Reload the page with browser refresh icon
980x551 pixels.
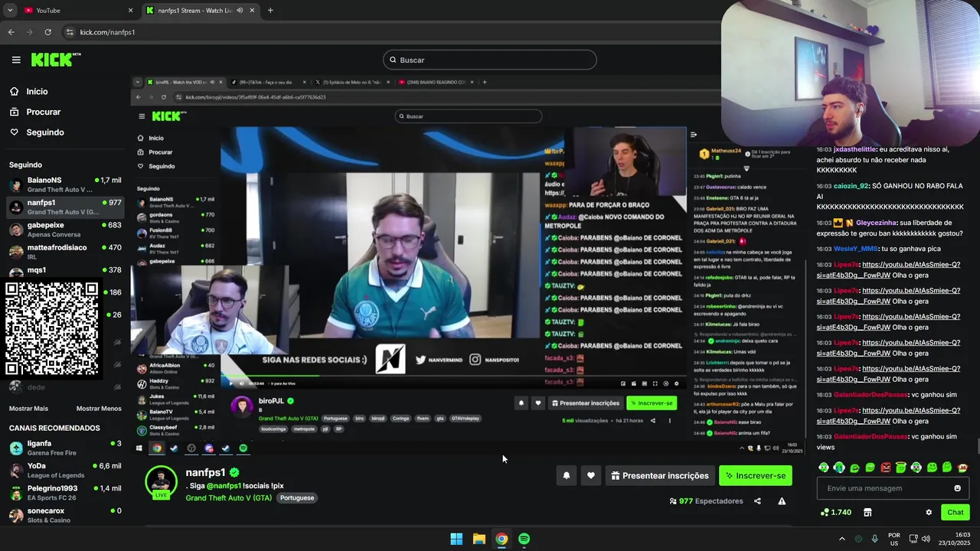coord(47,32)
